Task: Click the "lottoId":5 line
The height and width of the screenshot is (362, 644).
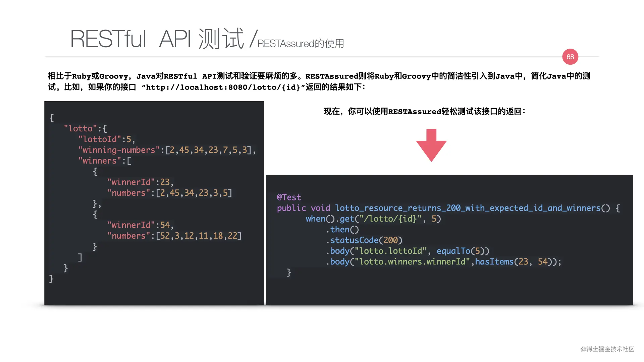Action: point(107,139)
